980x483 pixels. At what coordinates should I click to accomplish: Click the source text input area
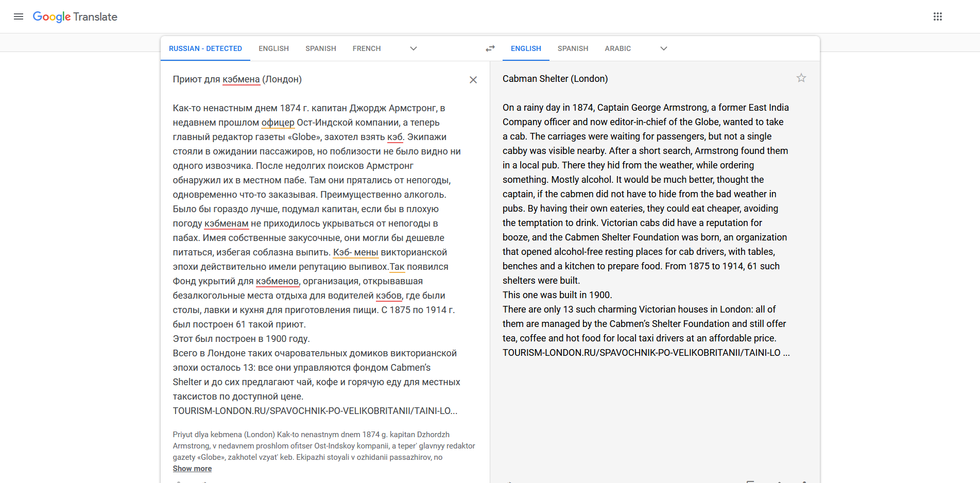point(317,245)
